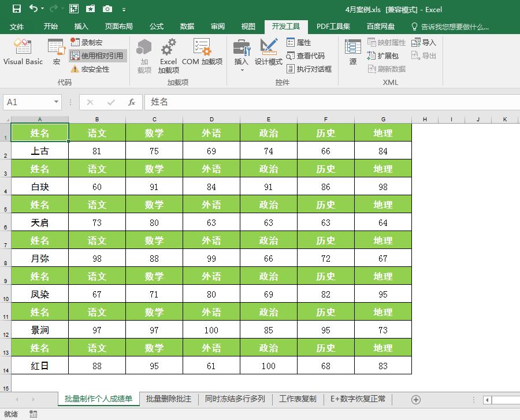This screenshot has height=420, width=520.
Task: Select the 批量删除批注 sheet tab
Action: click(168, 399)
